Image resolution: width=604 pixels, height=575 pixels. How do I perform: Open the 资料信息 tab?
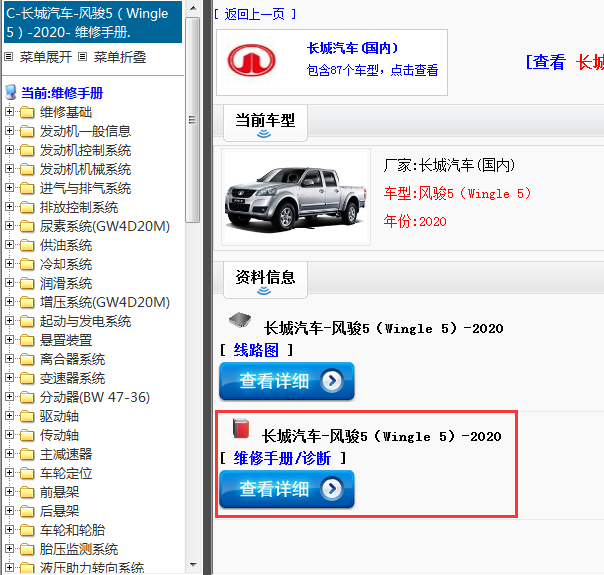265,280
